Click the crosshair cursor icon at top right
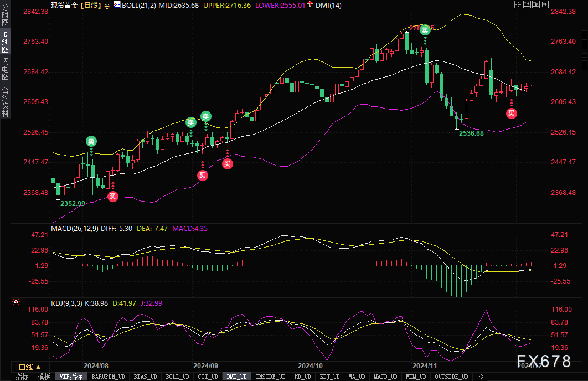 (x=518, y=4)
